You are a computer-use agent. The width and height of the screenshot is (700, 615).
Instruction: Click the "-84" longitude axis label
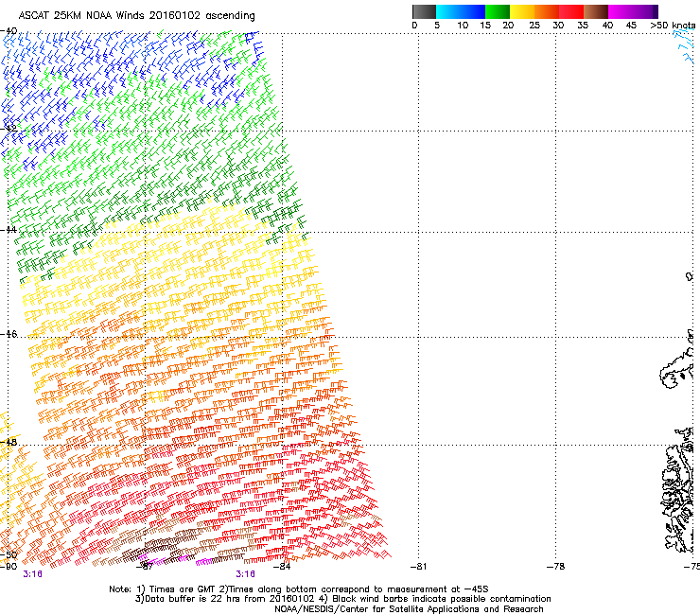pos(282,567)
